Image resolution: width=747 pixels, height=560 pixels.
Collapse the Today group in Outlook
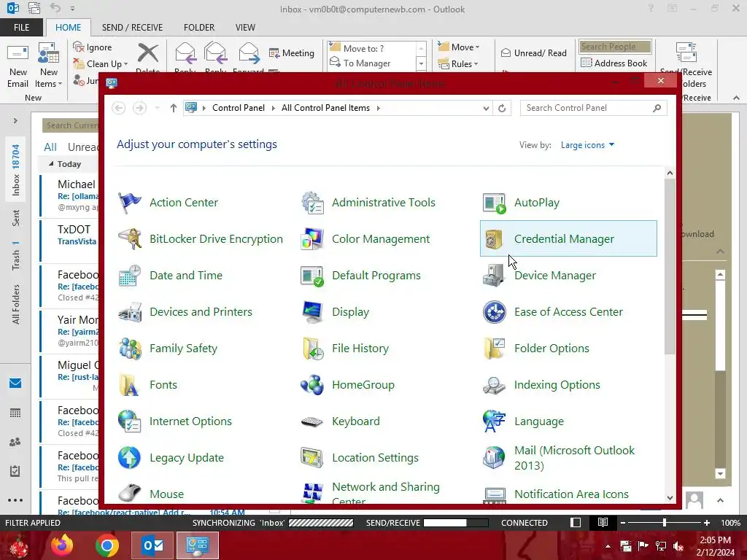(51, 164)
